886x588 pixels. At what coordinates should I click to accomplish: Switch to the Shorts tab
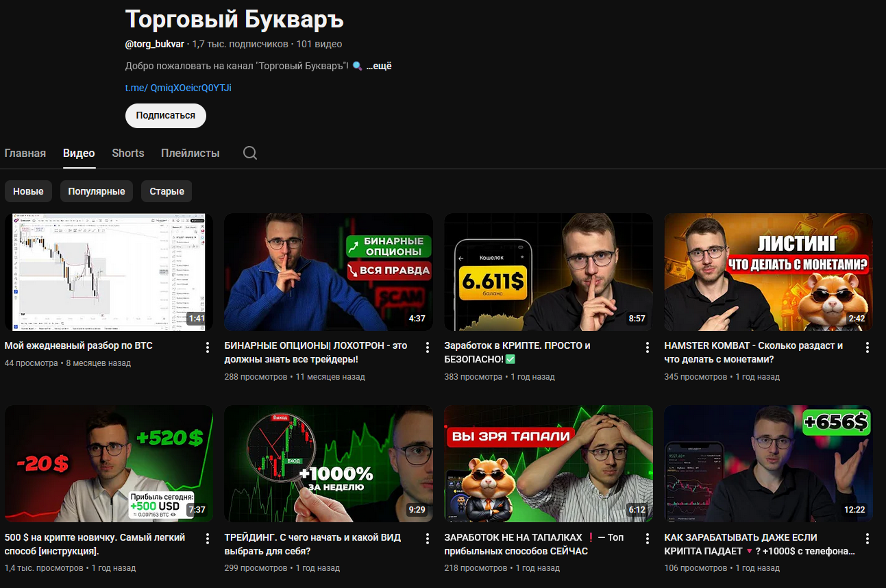(128, 153)
